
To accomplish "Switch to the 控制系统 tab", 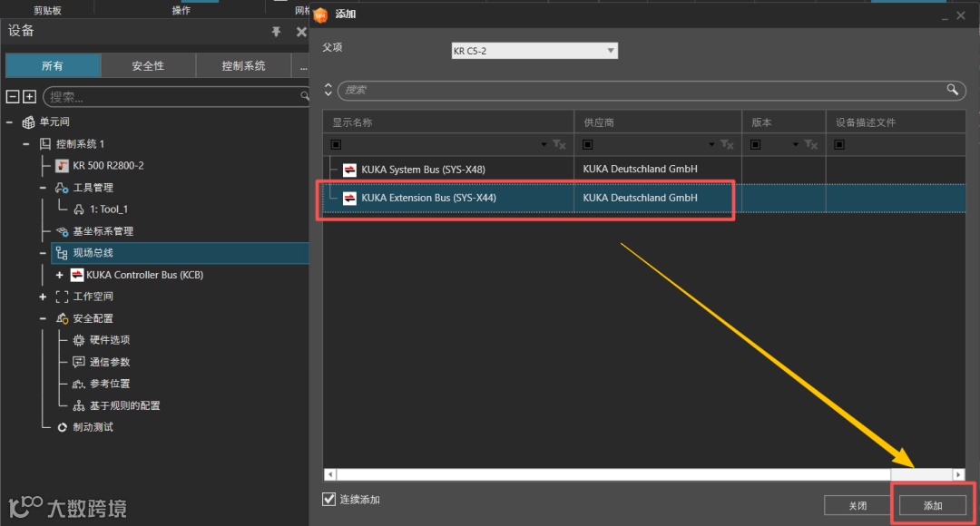I will click(244, 65).
